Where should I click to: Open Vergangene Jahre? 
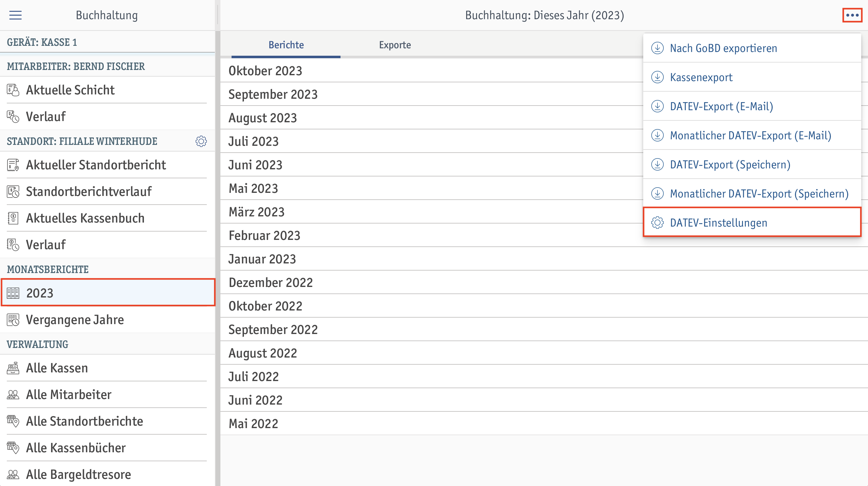point(107,319)
